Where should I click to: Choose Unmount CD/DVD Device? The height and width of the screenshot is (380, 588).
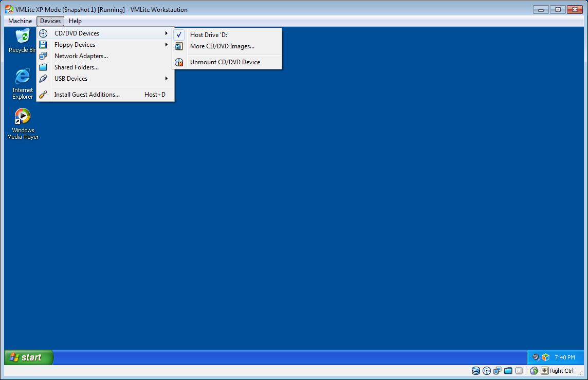pos(227,62)
